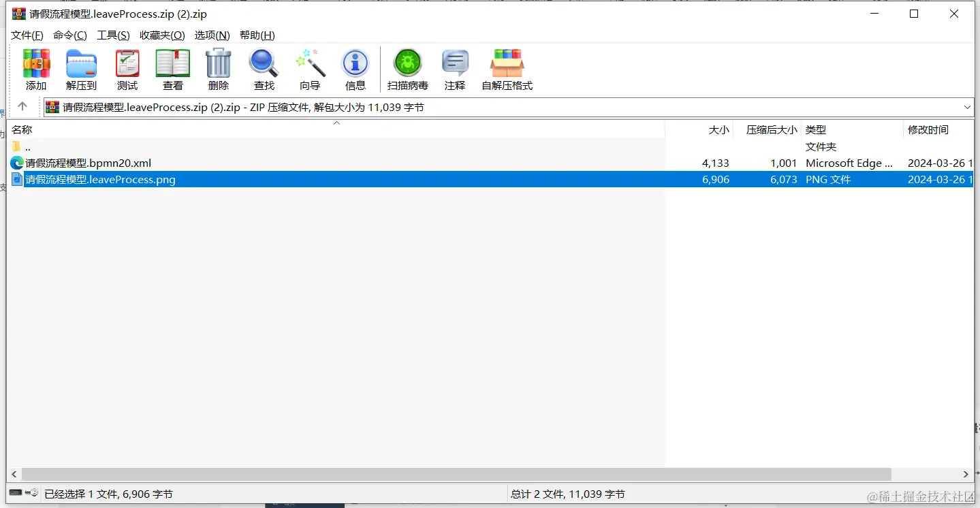Click the 自解压格式 (SFX) toolbar icon
The height and width of the screenshot is (508, 980).
coord(507,63)
